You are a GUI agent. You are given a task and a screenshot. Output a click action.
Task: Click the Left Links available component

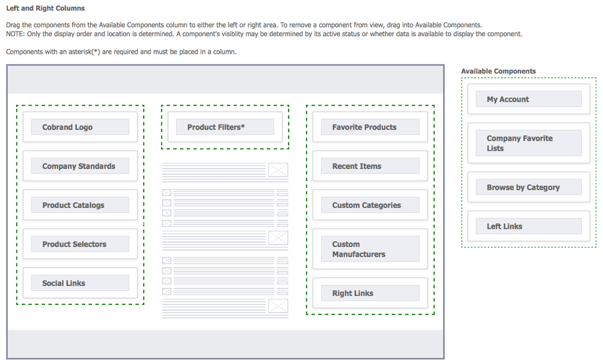click(528, 226)
